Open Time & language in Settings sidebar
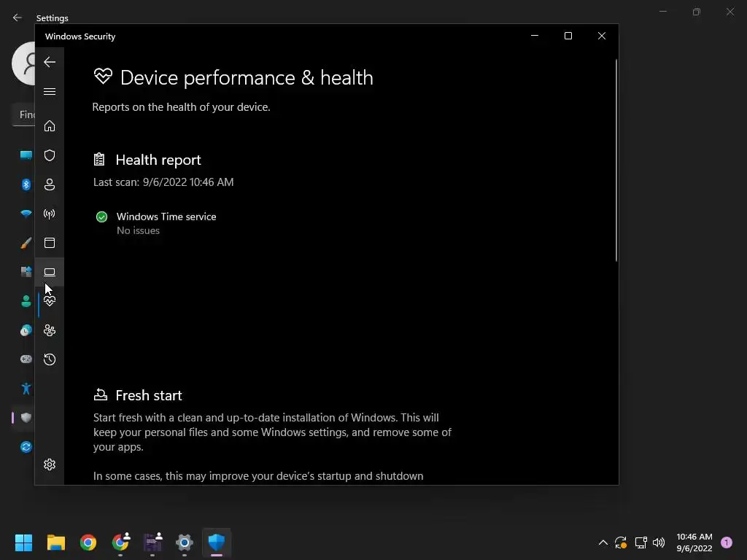Viewport: 747px width, 560px height. pyautogui.click(x=26, y=330)
